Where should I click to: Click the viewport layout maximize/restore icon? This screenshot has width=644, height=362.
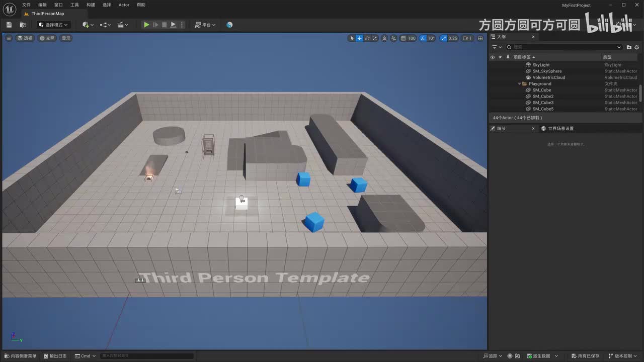pyautogui.click(x=480, y=38)
